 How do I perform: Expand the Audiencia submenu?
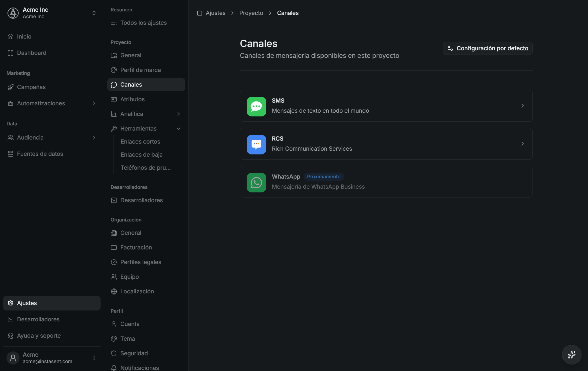[x=94, y=137]
